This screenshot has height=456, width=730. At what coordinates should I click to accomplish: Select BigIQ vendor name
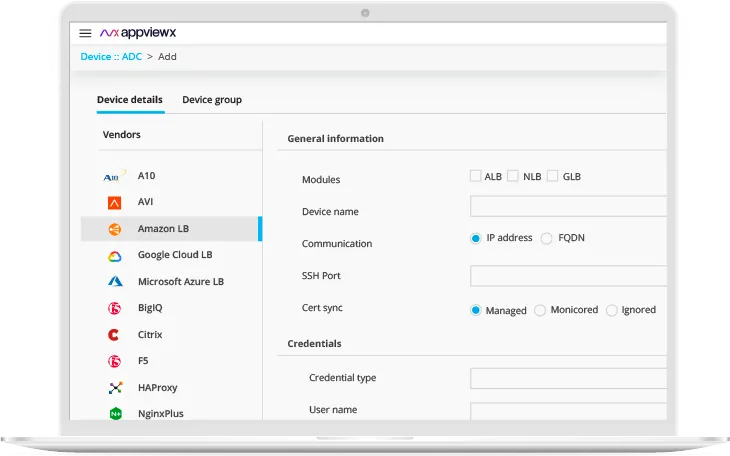pyautogui.click(x=150, y=308)
